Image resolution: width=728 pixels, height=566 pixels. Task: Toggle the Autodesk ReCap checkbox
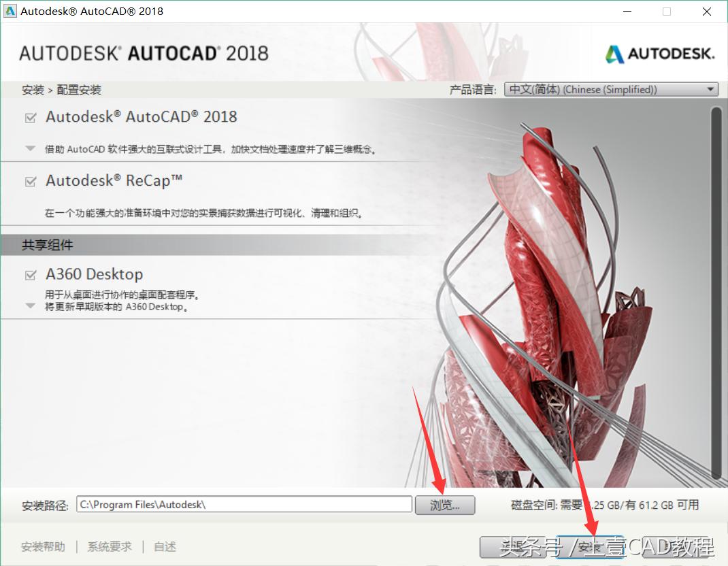29,180
